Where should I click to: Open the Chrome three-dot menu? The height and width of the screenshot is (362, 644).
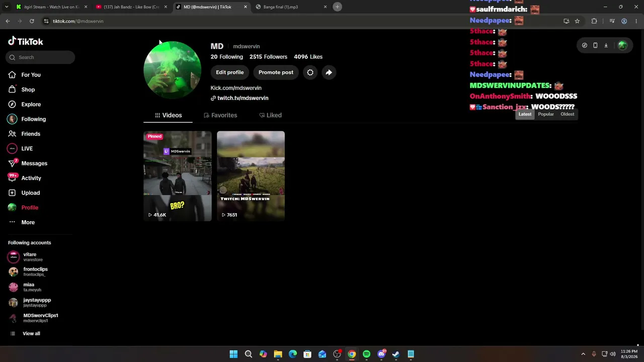pos(636,21)
